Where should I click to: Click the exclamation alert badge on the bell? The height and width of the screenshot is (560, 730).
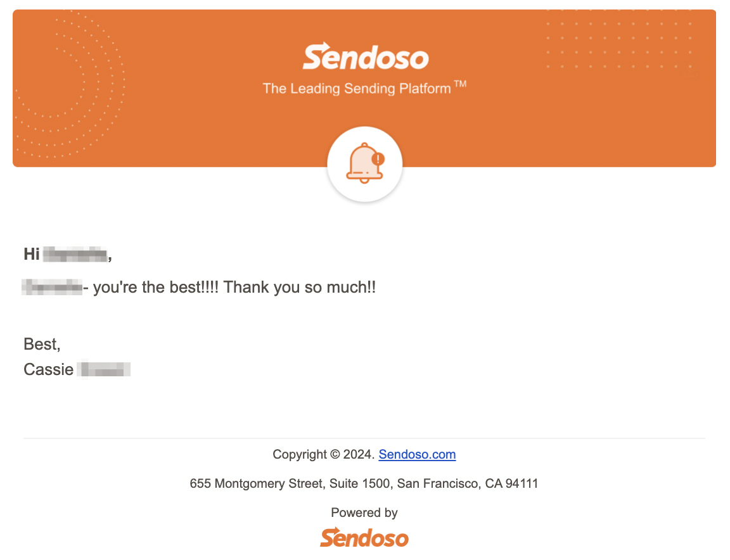coord(378,159)
